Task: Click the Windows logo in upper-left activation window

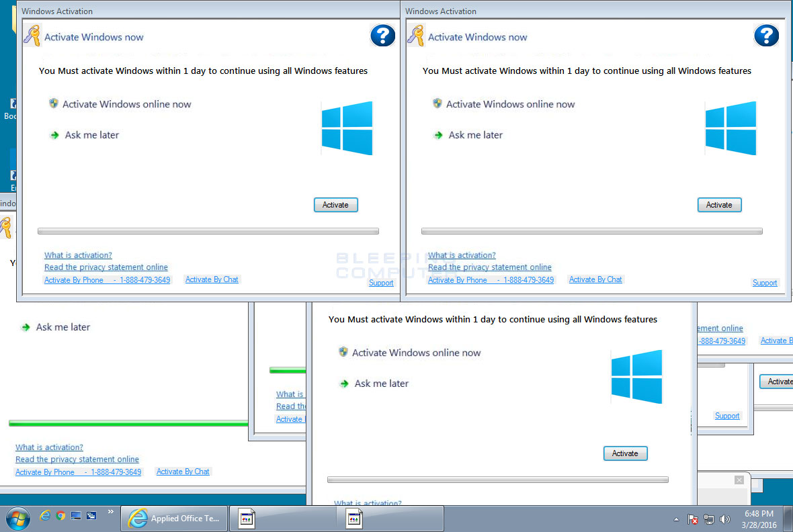Action: coord(347,128)
